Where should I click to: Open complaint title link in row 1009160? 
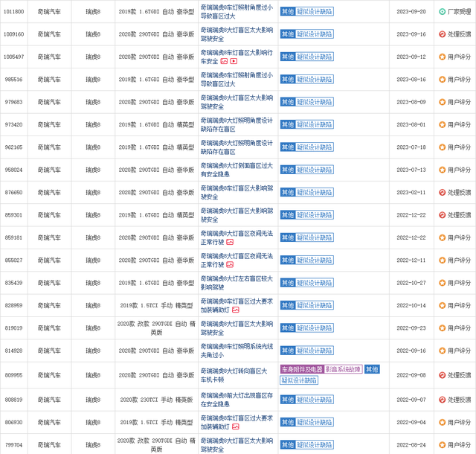pyautogui.click(x=237, y=34)
